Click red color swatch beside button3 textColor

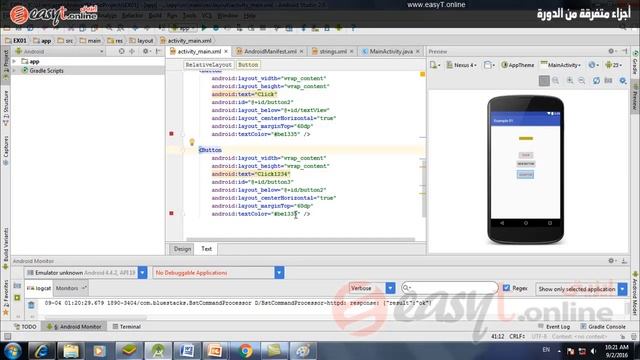pos(171,213)
